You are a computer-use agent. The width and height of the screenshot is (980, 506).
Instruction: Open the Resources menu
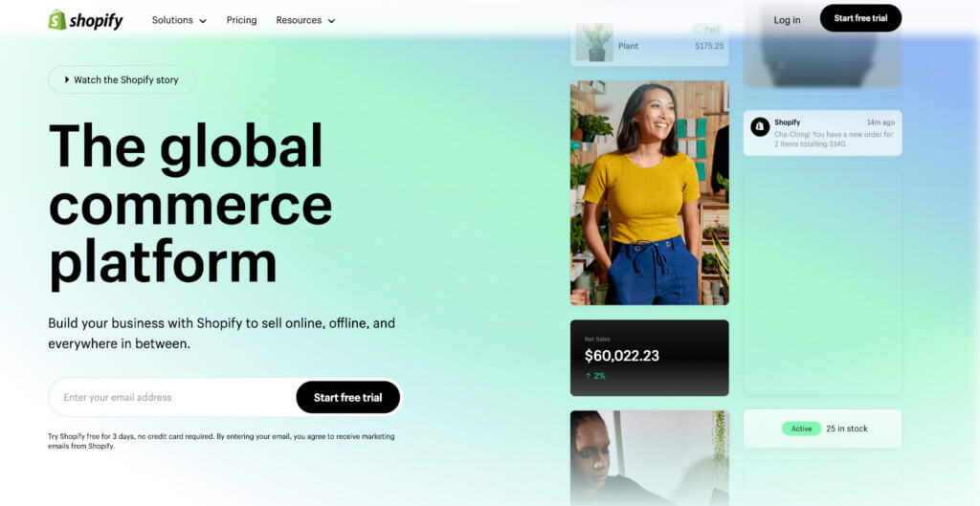click(x=305, y=20)
